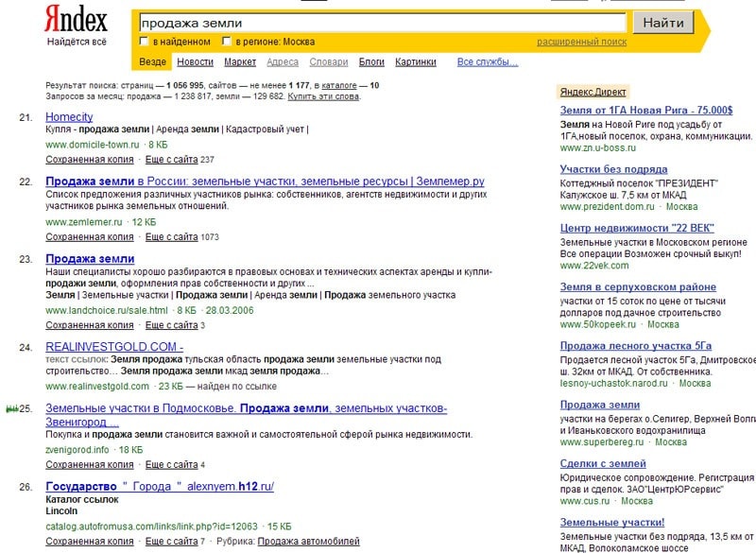The width and height of the screenshot is (756, 553).
Task: Open the Адреса tab
Action: pyautogui.click(x=282, y=61)
